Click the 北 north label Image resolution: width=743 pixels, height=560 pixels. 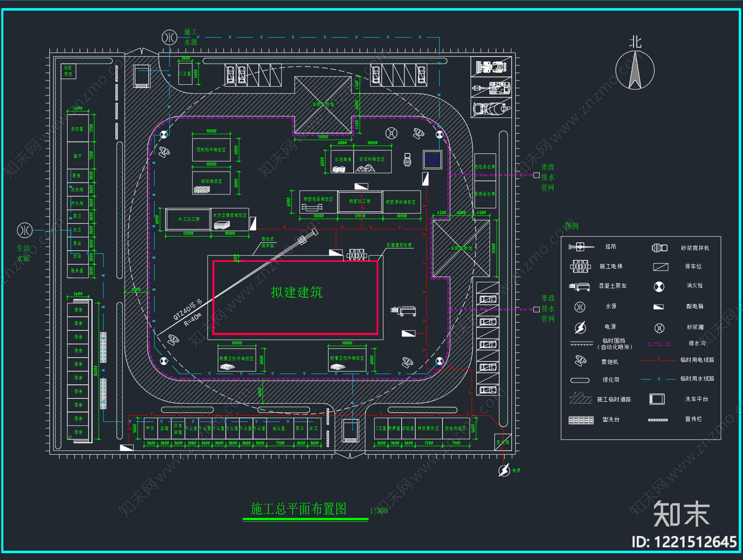click(635, 42)
